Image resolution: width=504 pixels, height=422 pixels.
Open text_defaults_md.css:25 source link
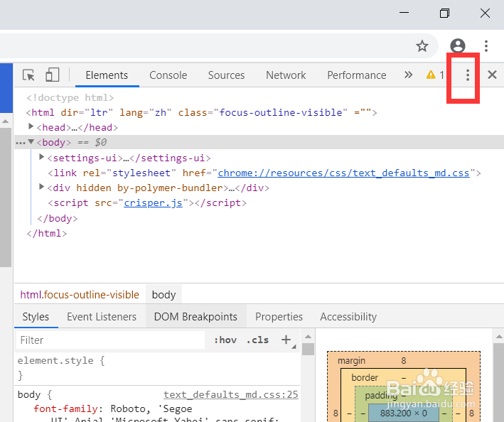tap(231, 394)
